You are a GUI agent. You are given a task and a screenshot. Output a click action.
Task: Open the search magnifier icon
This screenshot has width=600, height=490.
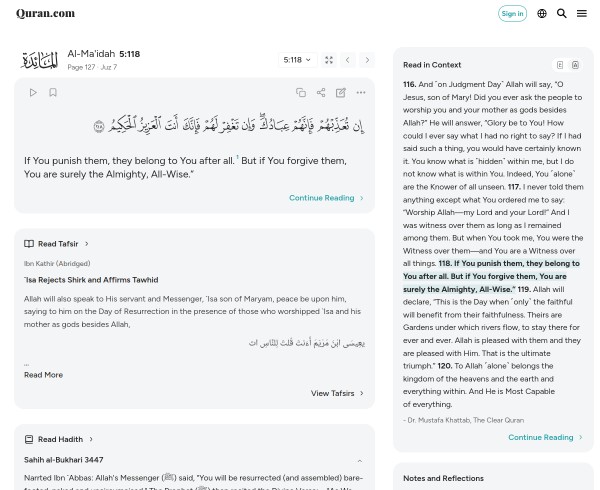(x=561, y=13)
